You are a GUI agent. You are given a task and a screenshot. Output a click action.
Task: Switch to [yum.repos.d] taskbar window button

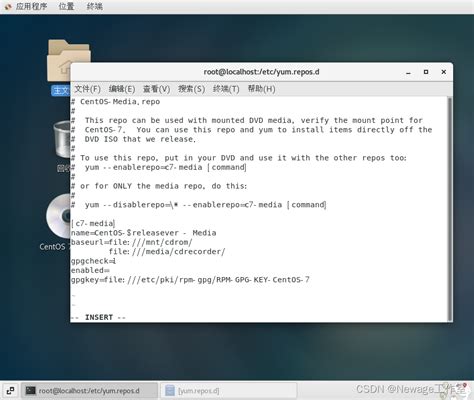pos(229,390)
